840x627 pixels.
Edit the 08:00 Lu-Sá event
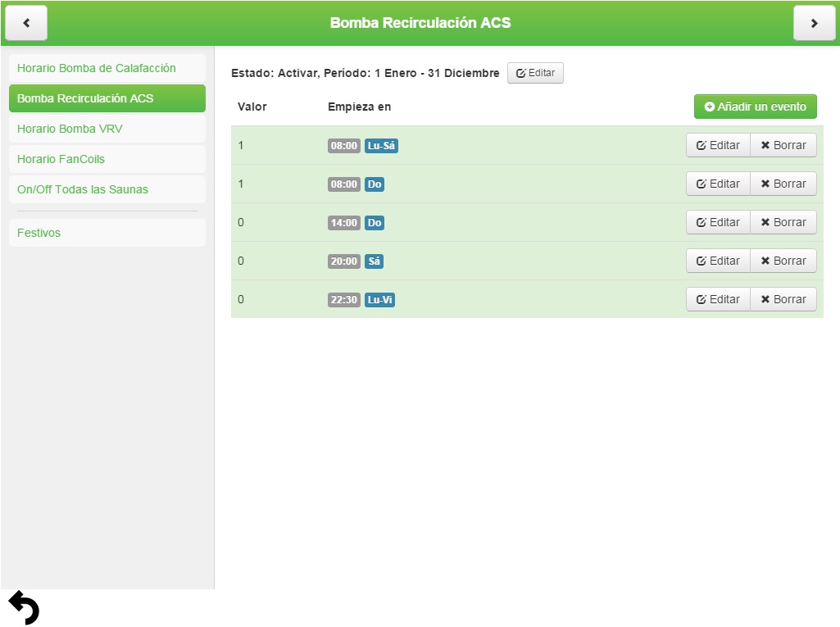(718, 145)
